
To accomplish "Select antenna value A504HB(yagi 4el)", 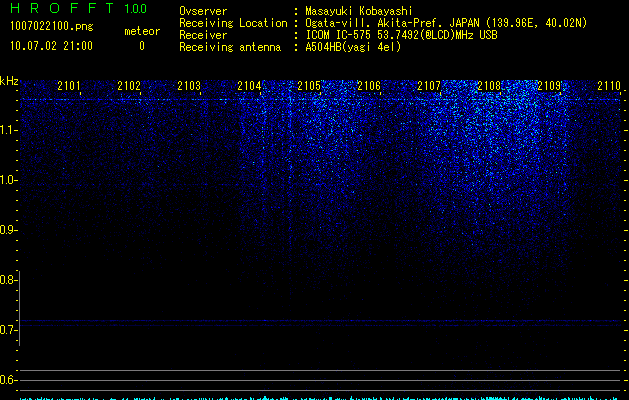I will tap(353, 47).
